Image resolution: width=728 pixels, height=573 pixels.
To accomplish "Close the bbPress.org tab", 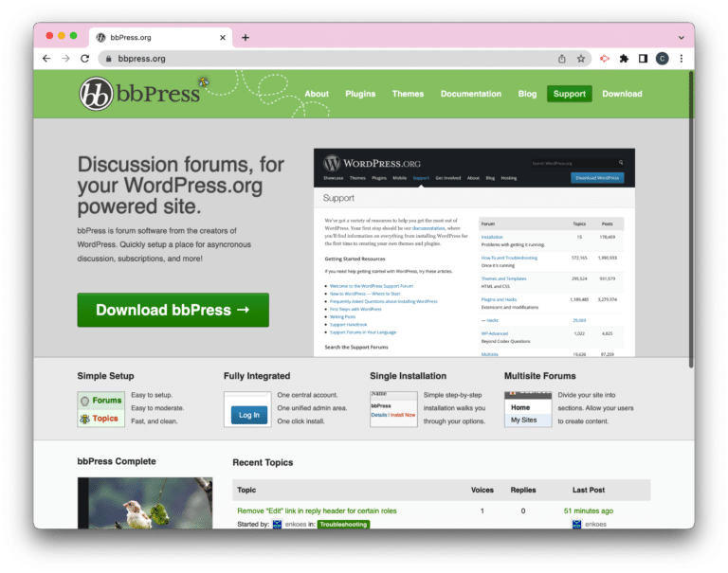I will 223,38.
